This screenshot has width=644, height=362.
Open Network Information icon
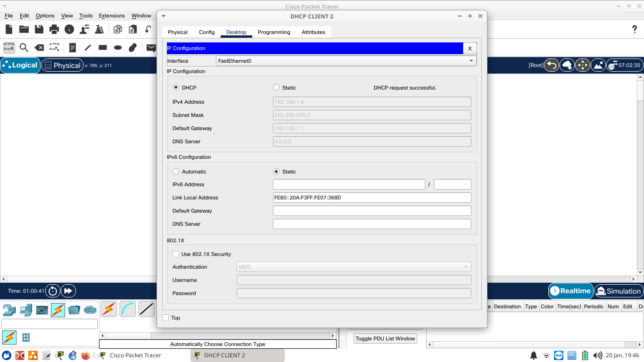[69, 29]
